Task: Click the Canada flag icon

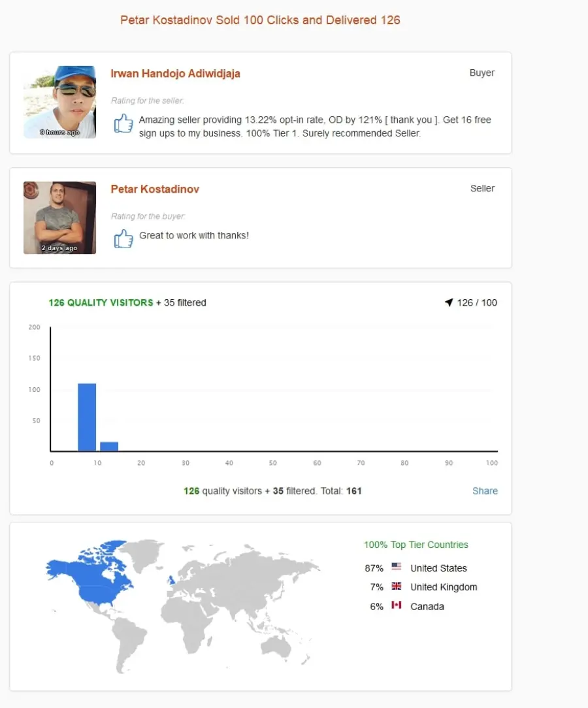Action: 396,605
